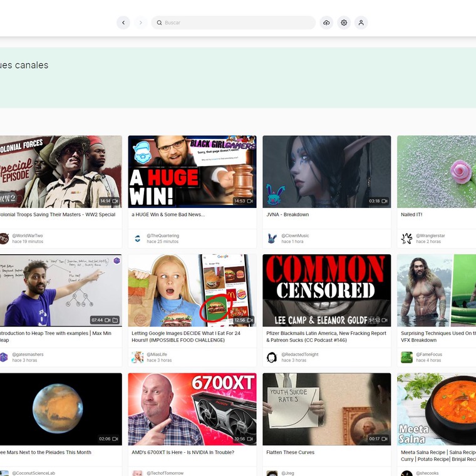This screenshot has width=476, height=476.
Task: Click the camera icon on Flatten These Curves thumbnail
Action: click(385, 438)
